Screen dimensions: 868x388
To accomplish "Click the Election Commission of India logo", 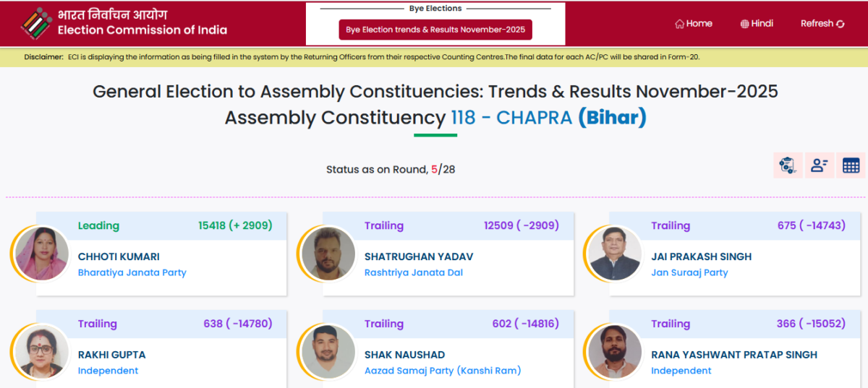I will [36, 22].
